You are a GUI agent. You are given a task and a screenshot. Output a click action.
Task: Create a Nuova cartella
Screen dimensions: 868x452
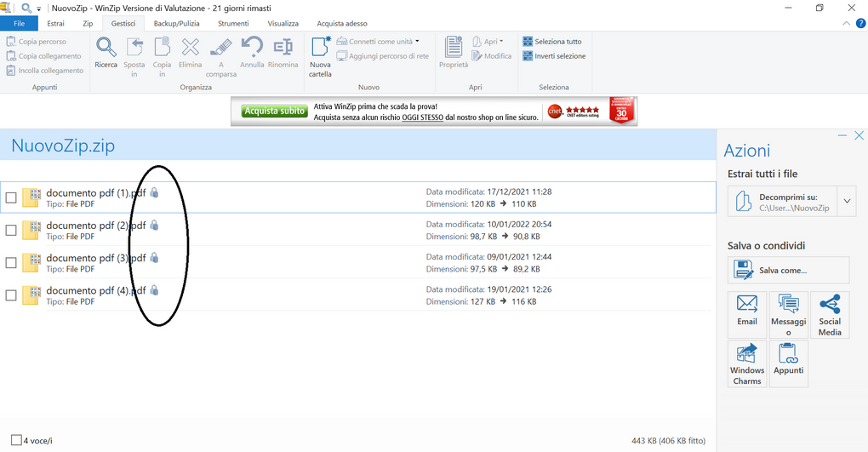[321, 56]
